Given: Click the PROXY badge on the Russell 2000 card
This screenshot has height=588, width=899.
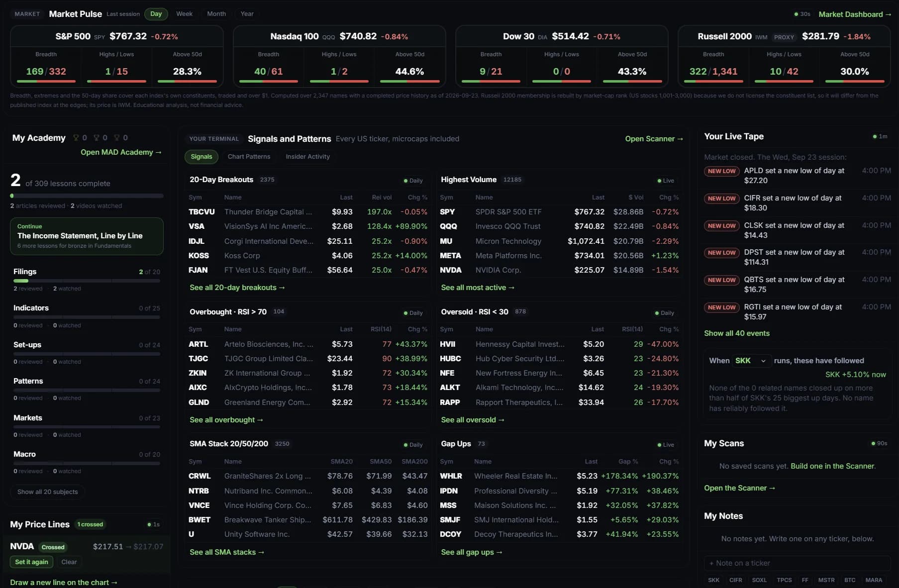Looking at the screenshot, I should pos(784,37).
